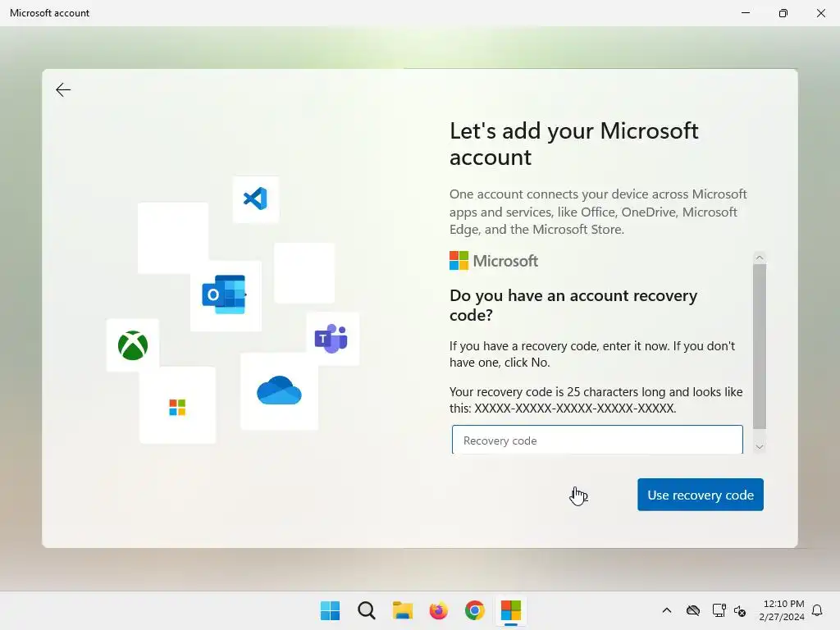Launch Firefox from taskbar
The height and width of the screenshot is (630, 840).
coord(439,610)
